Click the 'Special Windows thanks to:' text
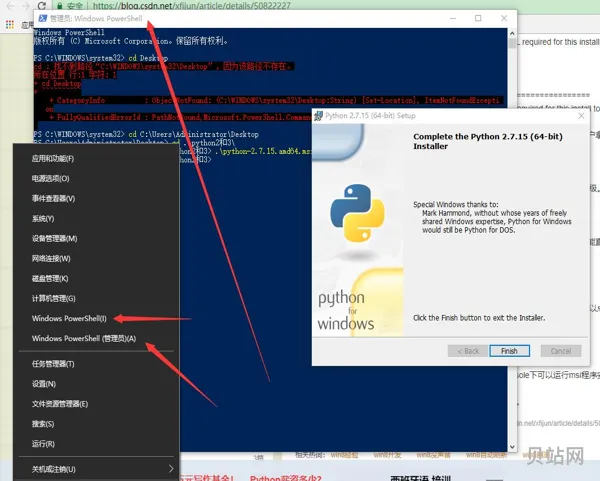 click(x=456, y=204)
